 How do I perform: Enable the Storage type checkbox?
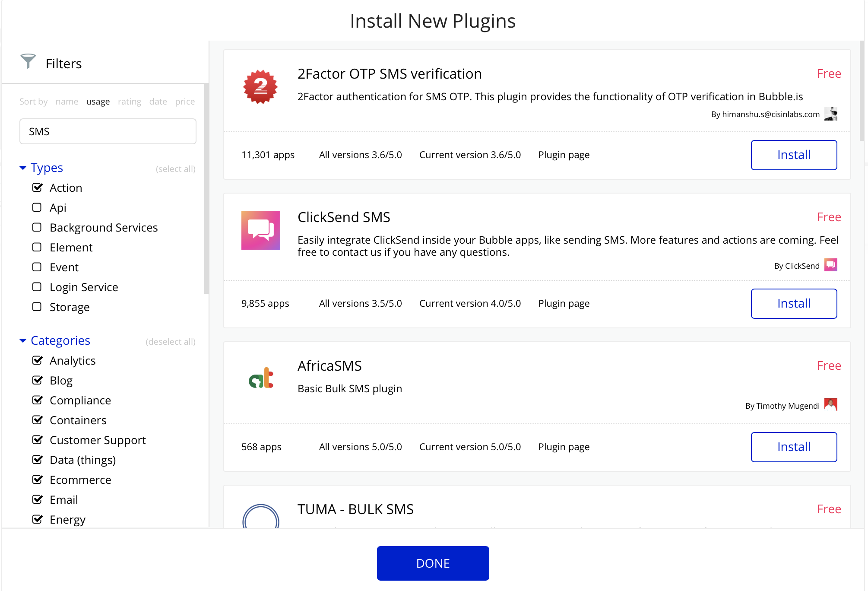click(37, 307)
